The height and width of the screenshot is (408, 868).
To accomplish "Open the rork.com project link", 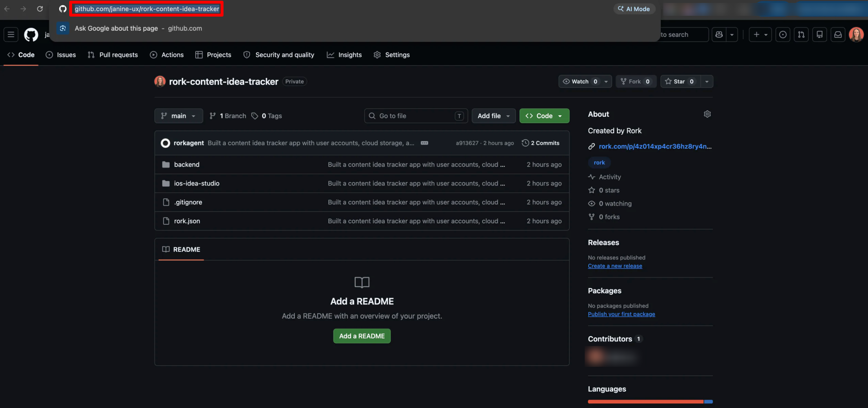I will pyautogui.click(x=655, y=146).
